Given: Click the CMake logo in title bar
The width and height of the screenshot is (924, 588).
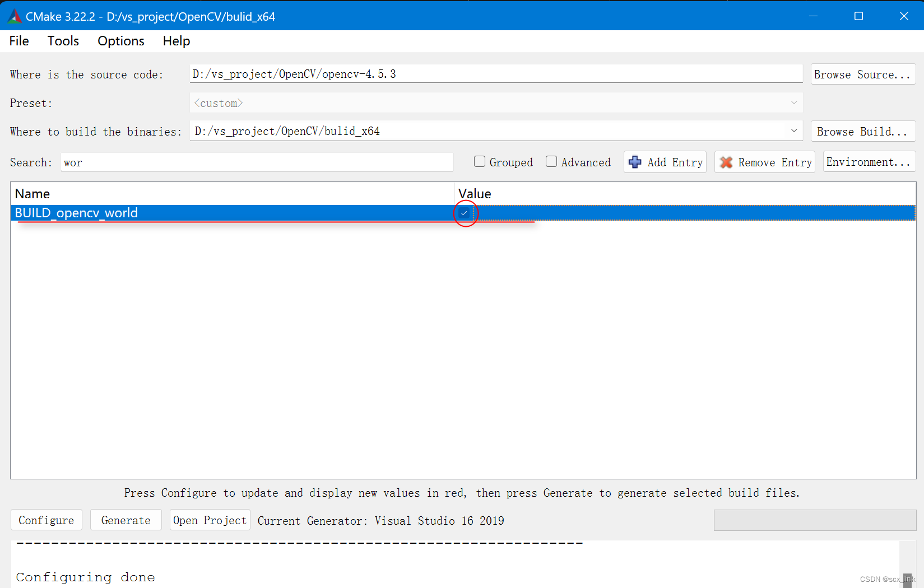Looking at the screenshot, I should 15,16.
